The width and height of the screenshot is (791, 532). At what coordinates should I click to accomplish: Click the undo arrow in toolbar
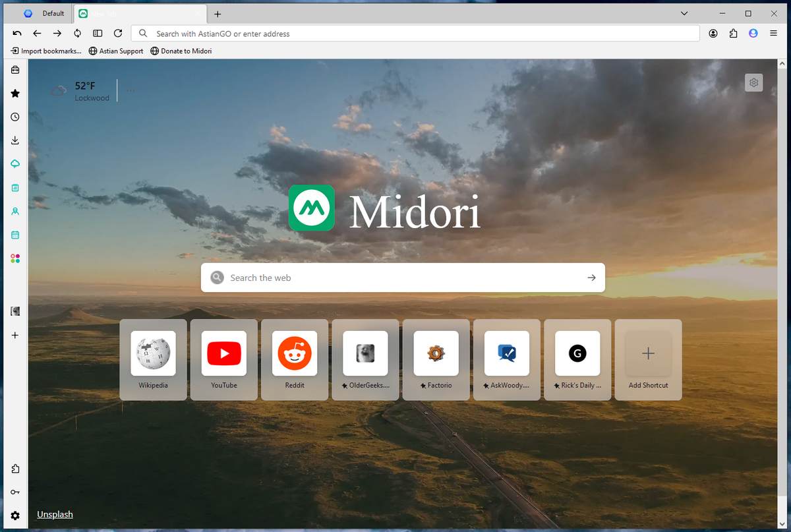tap(17, 34)
